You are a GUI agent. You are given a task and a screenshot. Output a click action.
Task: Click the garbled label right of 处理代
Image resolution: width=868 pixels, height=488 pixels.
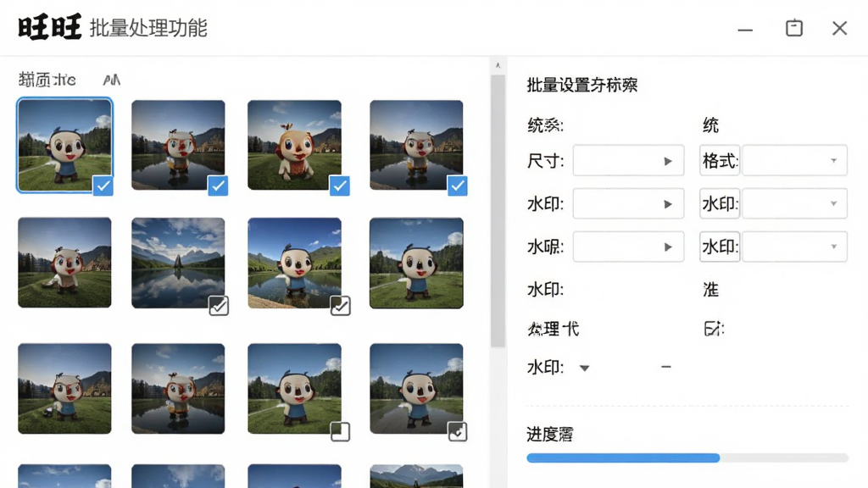[714, 330]
